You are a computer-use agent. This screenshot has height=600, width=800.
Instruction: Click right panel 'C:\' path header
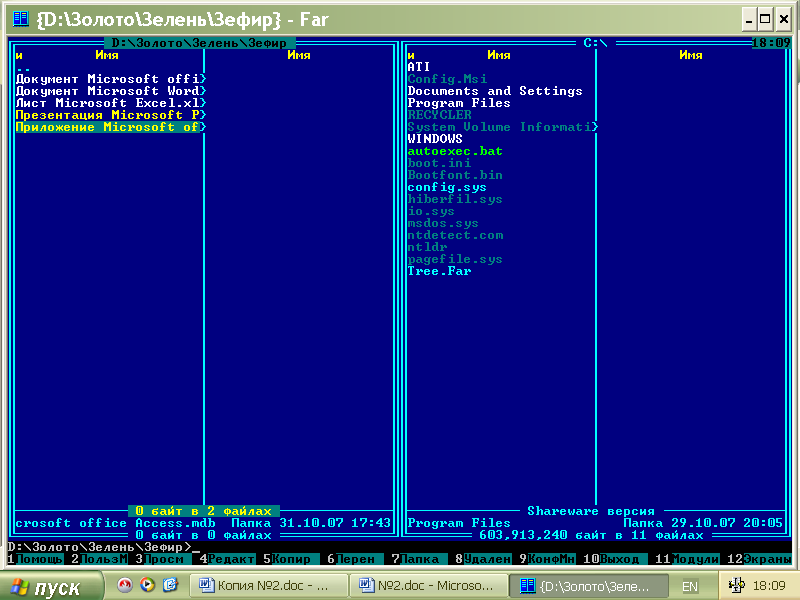pyautogui.click(x=595, y=43)
